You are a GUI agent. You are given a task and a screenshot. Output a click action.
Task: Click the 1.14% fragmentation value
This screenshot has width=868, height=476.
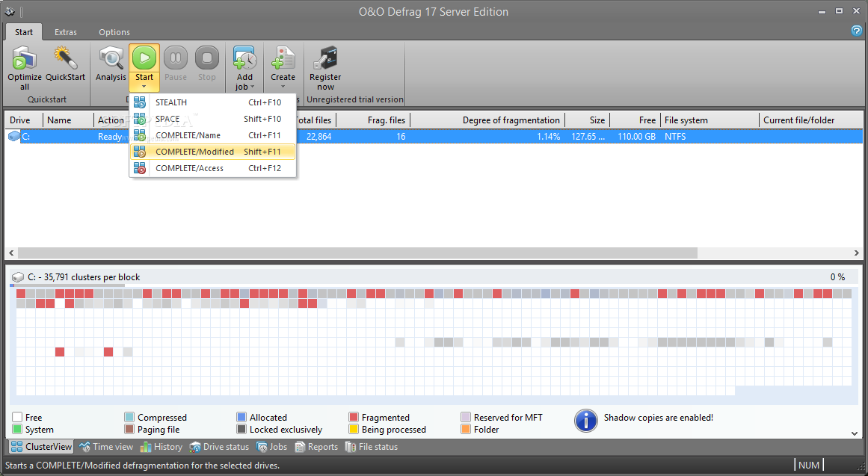[548, 136]
